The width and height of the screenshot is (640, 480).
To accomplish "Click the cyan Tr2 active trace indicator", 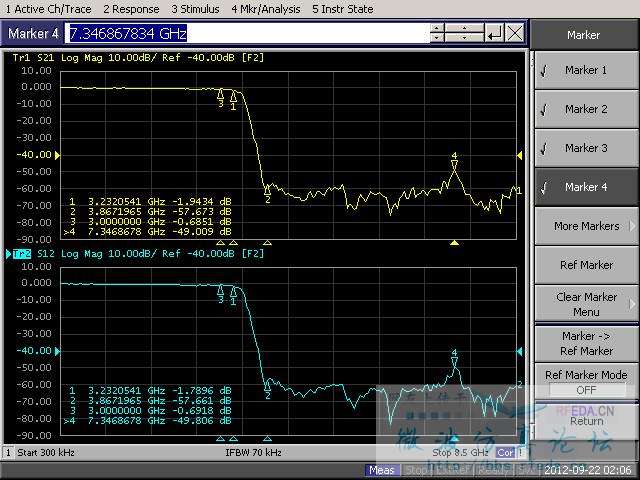I will pyautogui.click(x=22, y=254).
